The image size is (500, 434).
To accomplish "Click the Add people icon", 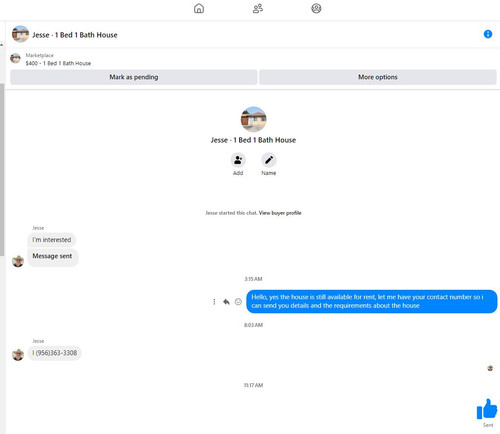I will click(238, 160).
